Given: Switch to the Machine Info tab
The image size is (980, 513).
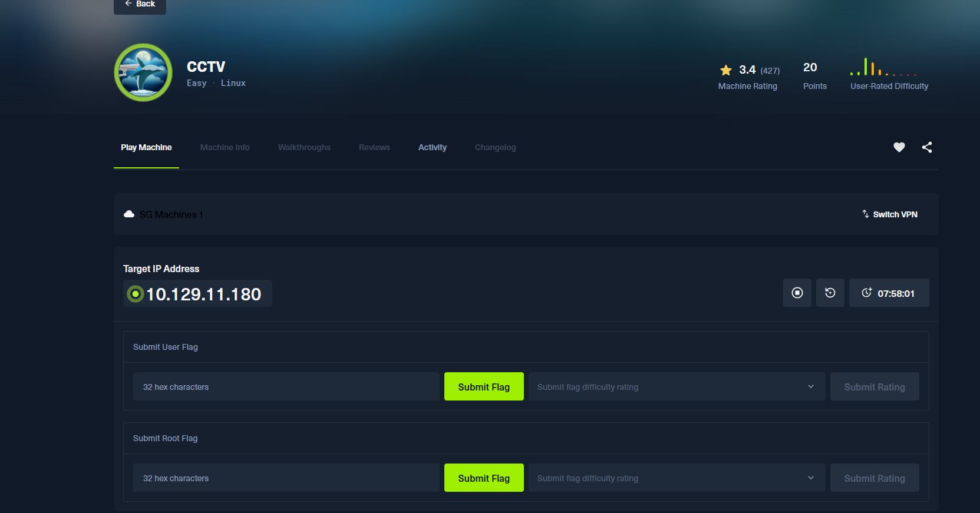Looking at the screenshot, I should pos(225,147).
